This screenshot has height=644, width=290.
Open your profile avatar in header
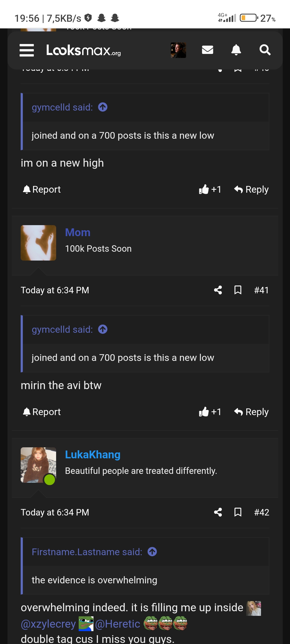pyautogui.click(x=178, y=50)
